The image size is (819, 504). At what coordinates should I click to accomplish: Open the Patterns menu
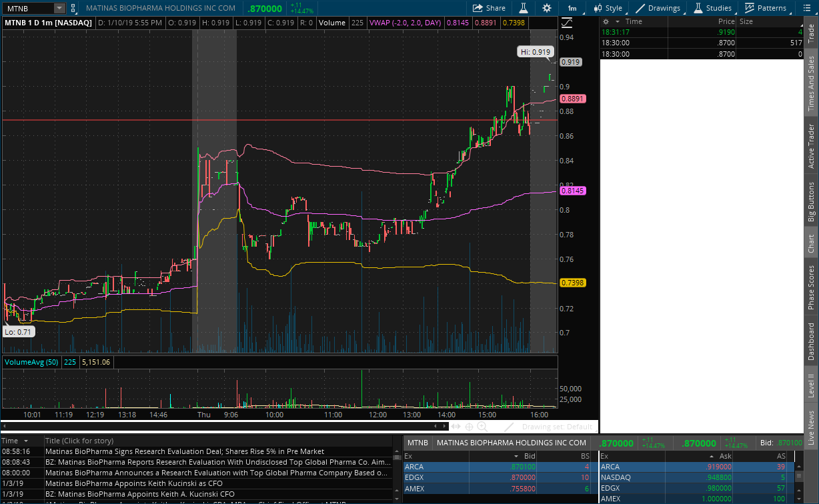coord(766,8)
